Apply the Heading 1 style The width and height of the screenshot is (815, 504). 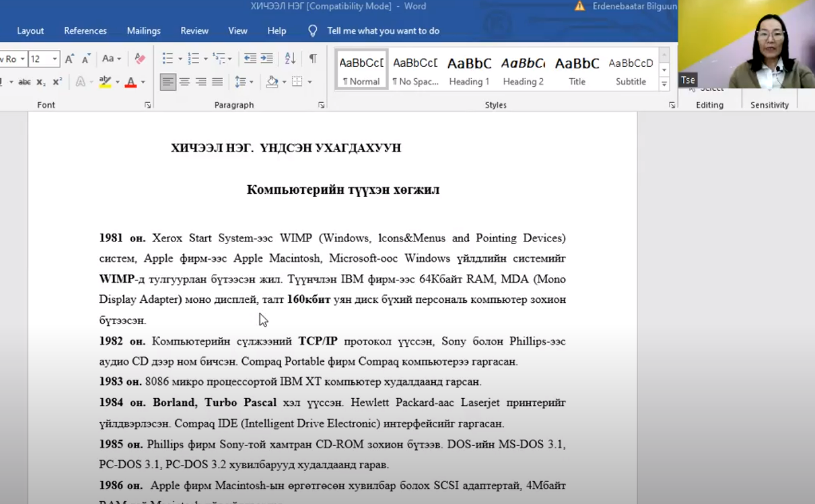[469, 70]
